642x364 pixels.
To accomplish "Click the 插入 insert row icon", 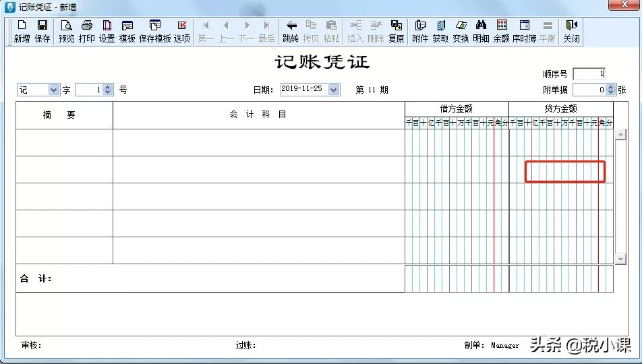I will point(355,31).
